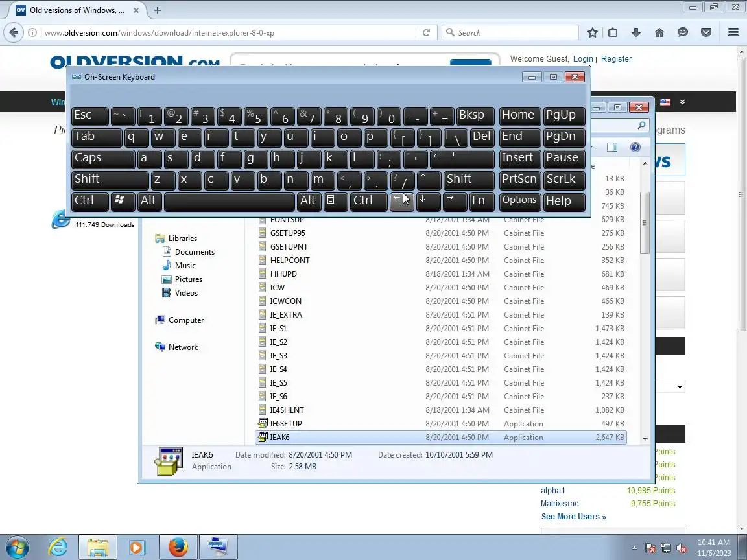Viewport: 747px width, 560px height.
Task: Open Windows Explorer from the taskbar
Action: 98,547
